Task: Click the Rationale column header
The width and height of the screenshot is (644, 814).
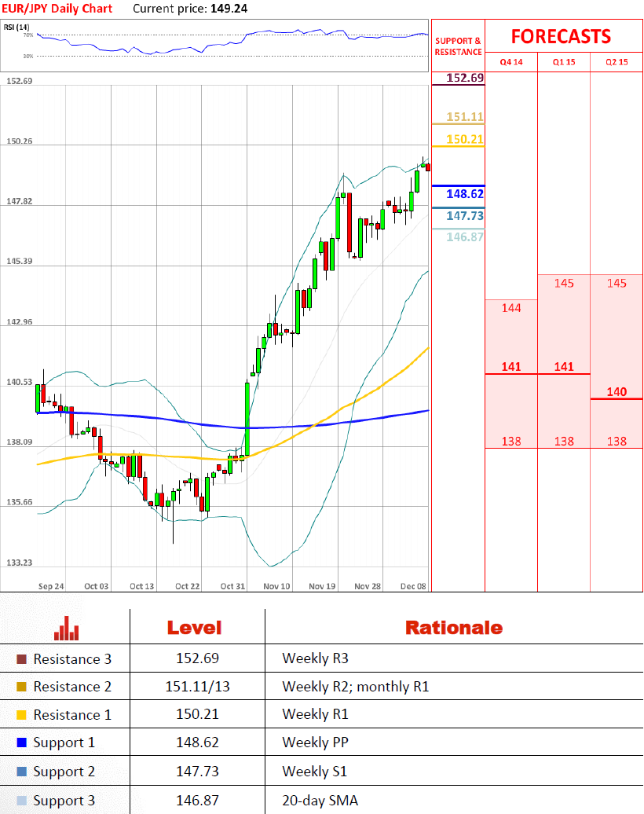Action: pos(454,628)
